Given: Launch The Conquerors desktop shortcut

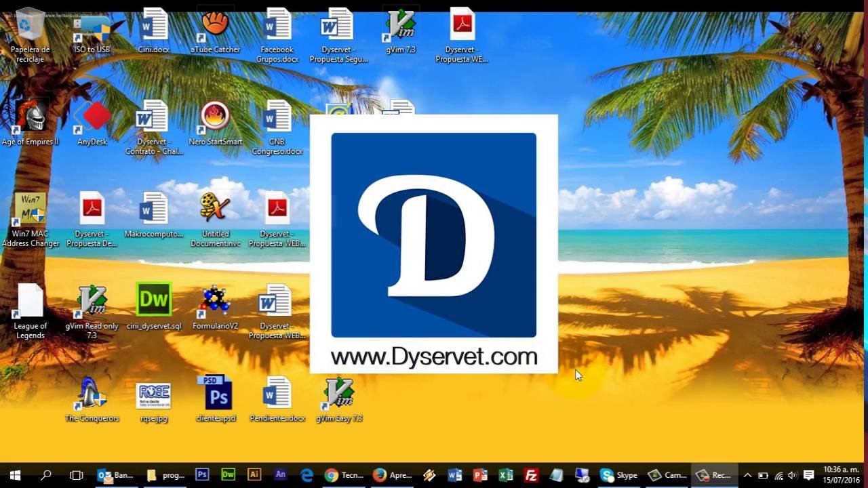Looking at the screenshot, I should coord(92,401).
